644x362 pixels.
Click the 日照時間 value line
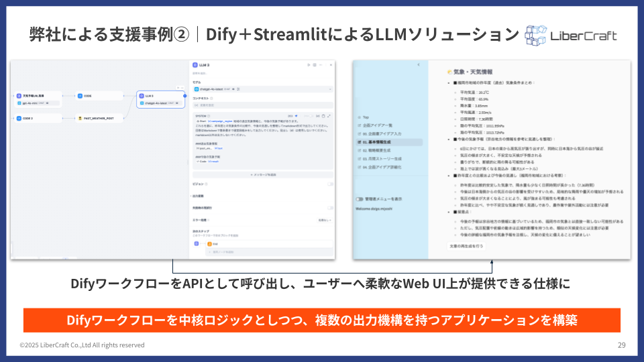pyautogui.click(x=476, y=119)
